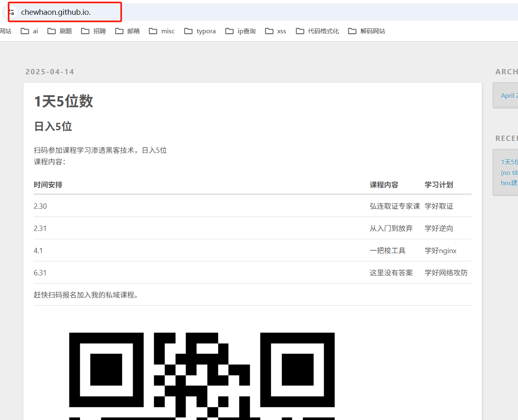This screenshot has height=420, width=518.
Task: Open the misc bookmarks folder
Action: click(x=162, y=31)
